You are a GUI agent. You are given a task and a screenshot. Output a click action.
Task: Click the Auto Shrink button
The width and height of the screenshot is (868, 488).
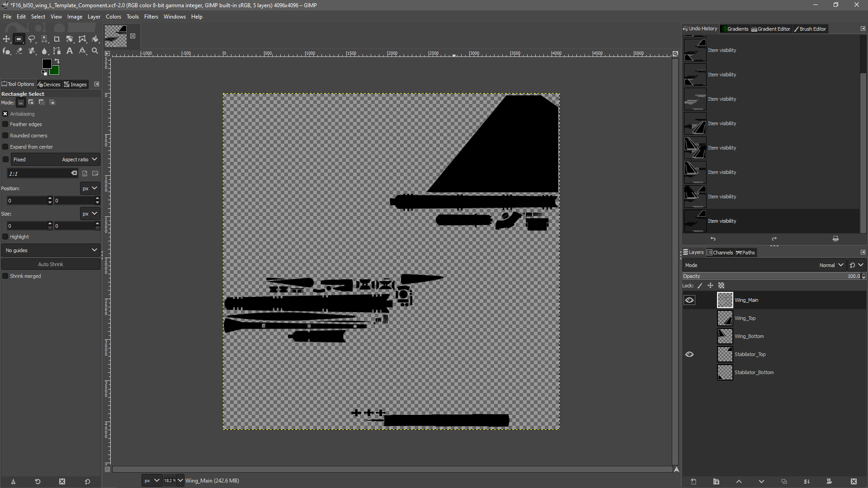pos(51,264)
